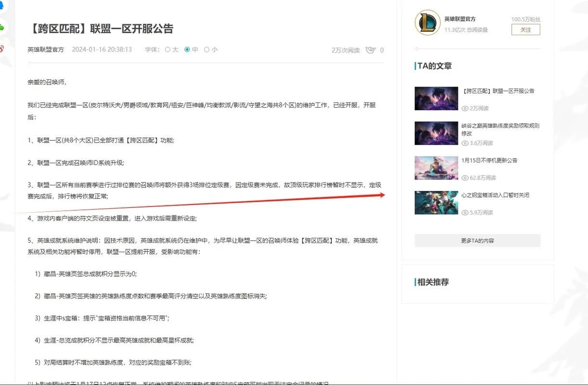This screenshot has height=385, width=588.
Task: Click the view count eye icon under first article
Action: point(466,108)
